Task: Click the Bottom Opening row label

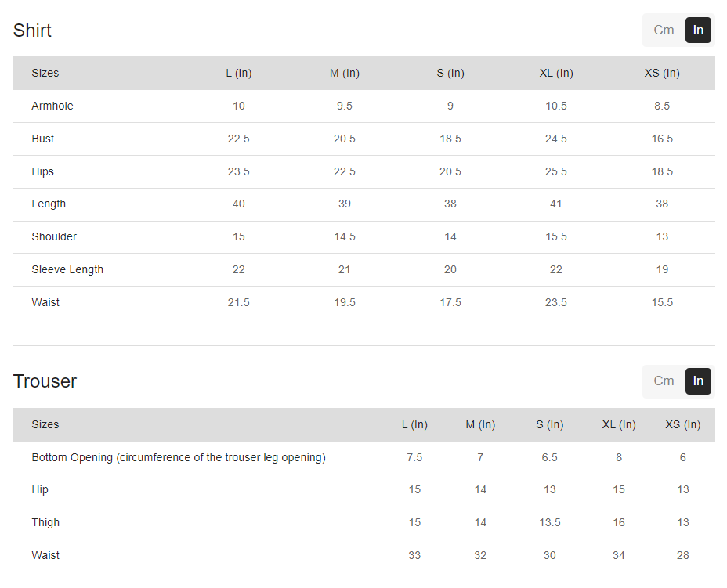Action: coord(179,458)
